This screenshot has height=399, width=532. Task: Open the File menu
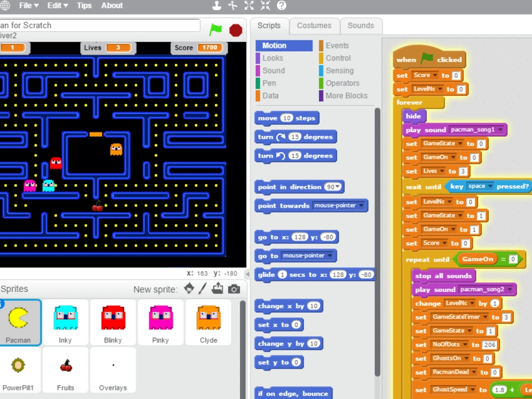pos(28,5)
